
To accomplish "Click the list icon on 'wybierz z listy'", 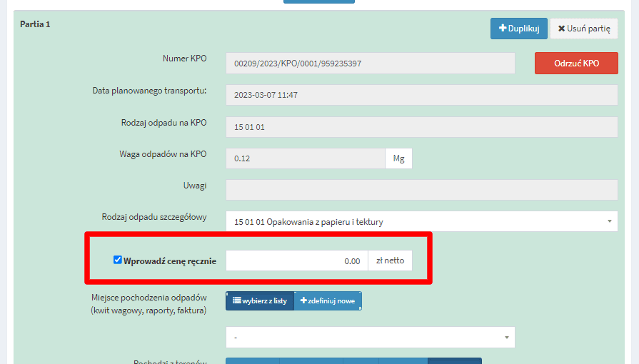I will [236, 301].
